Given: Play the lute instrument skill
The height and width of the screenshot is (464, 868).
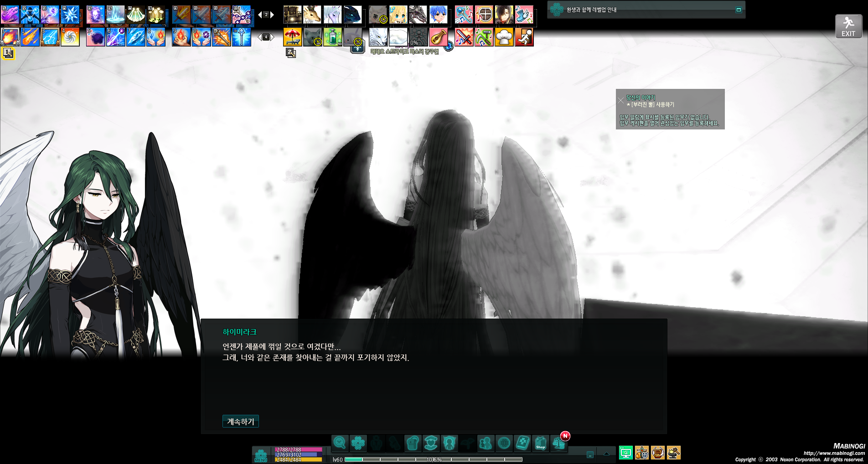Looking at the screenshot, I should pyautogui.click(x=438, y=37).
